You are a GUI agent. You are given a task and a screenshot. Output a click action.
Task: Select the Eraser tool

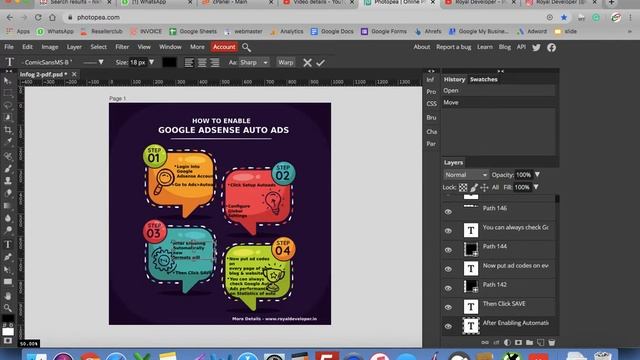pyautogui.click(x=7, y=193)
